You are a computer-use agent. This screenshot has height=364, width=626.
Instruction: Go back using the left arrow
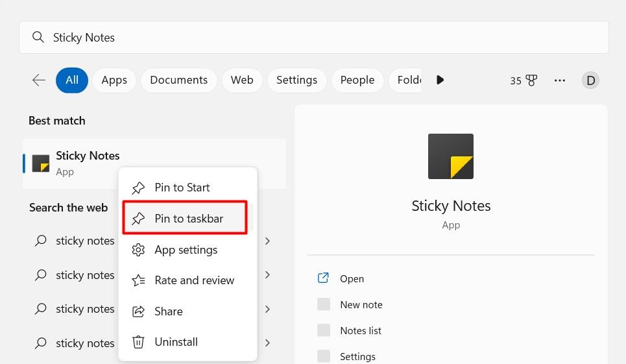coord(39,80)
